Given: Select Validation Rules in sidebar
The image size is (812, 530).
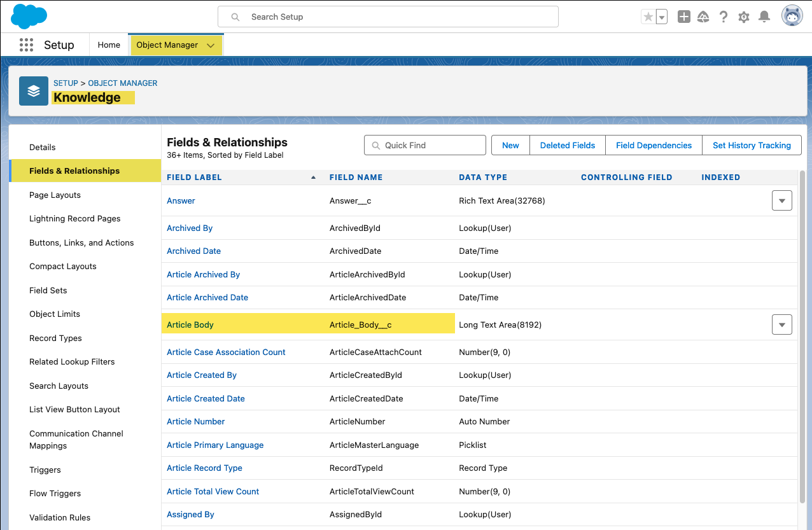Looking at the screenshot, I should coord(59,517).
